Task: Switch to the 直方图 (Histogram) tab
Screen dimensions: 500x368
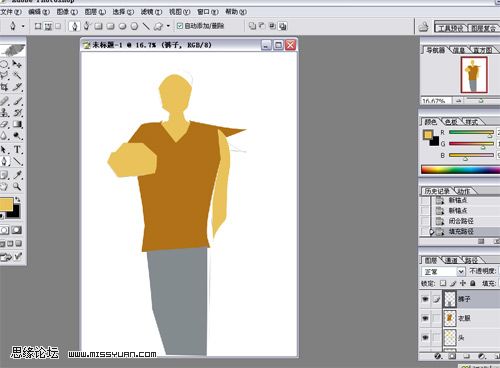Action: coord(482,50)
